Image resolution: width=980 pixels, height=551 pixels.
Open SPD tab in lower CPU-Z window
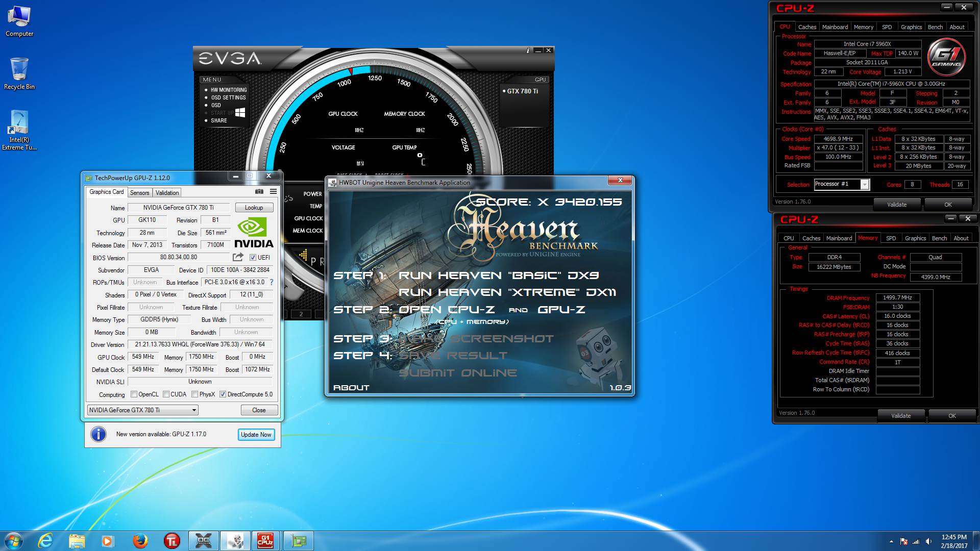click(891, 238)
